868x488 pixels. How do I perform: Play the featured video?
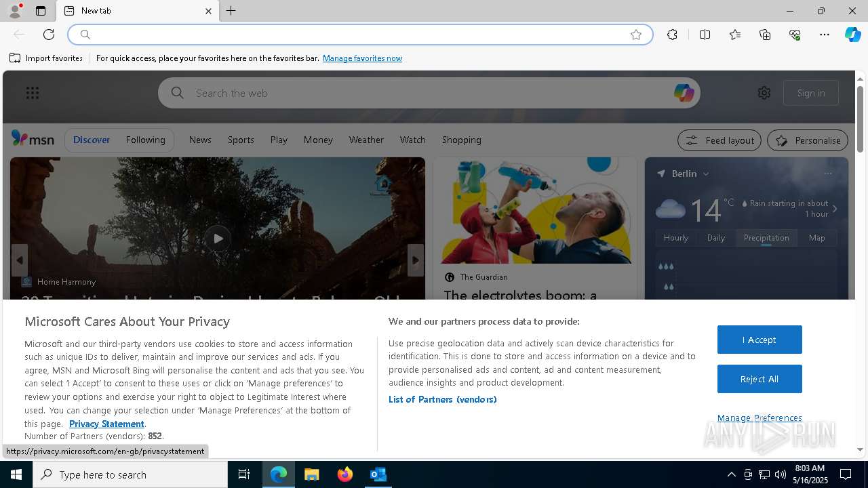(218, 239)
